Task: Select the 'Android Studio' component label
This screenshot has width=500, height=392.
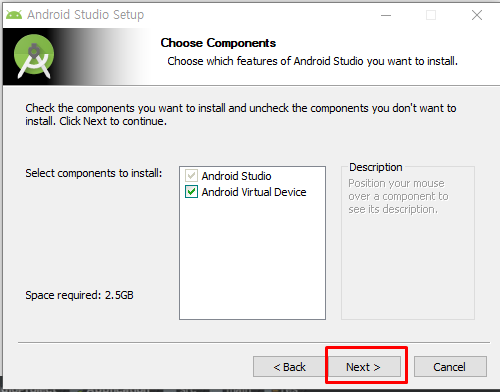Action: point(236,176)
